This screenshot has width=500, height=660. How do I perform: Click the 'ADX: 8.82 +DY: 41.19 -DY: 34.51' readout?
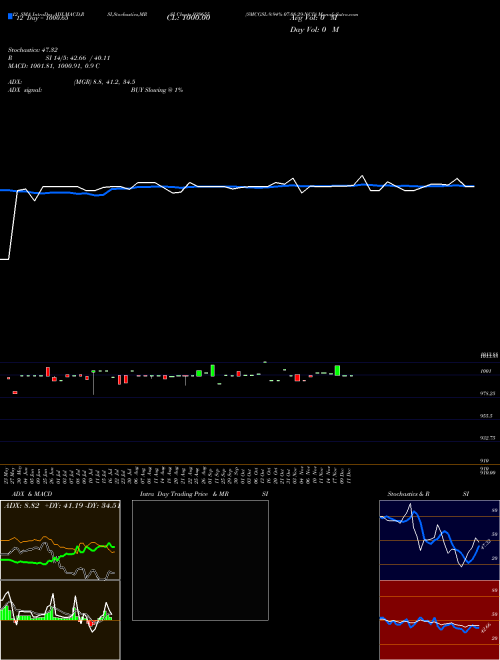coord(62,506)
